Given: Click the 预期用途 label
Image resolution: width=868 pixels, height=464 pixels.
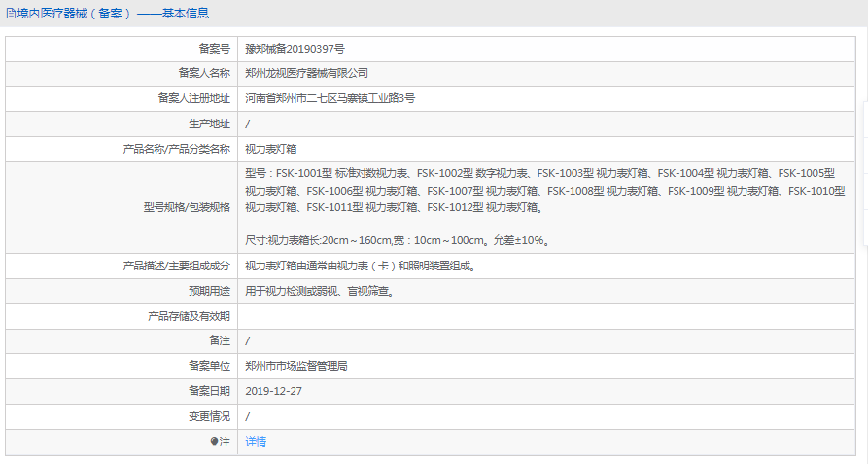Looking at the screenshot, I should coord(209,291).
